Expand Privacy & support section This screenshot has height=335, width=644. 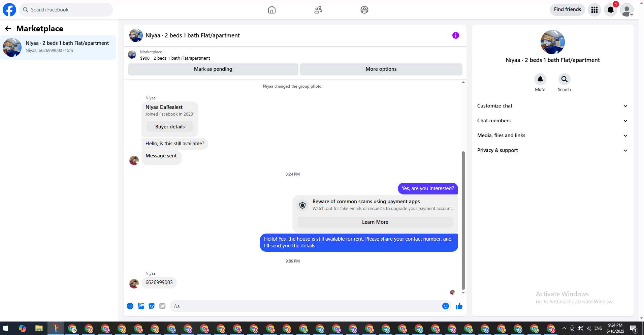553,150
